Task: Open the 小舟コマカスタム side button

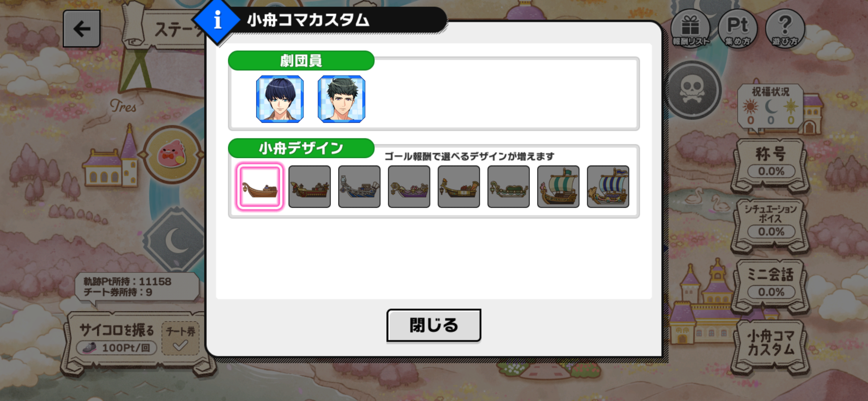Action: click(x=770, y=344)
